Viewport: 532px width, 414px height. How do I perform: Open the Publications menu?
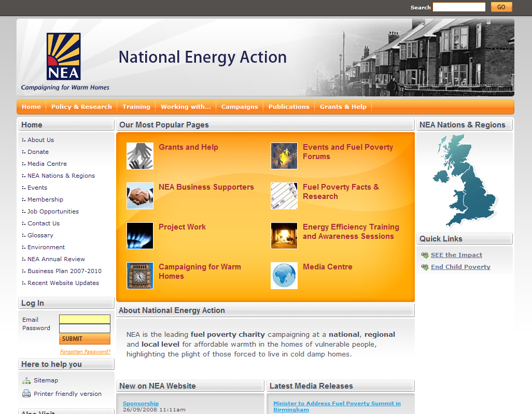pyautogui.click(x=289, y=107)
